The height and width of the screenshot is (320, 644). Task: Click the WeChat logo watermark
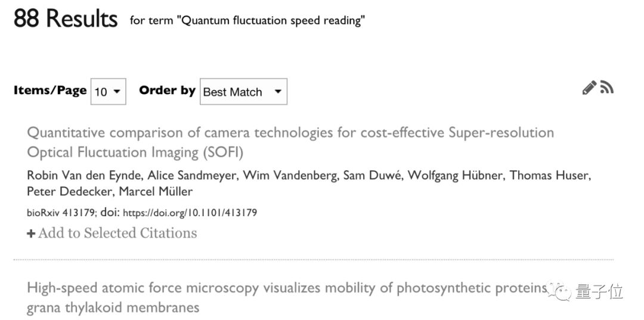pyautogui.click(x=562, y=291)
